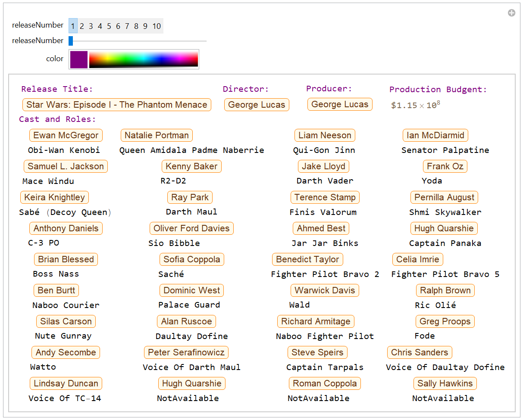Click the Chris Sanders button

click(420, 352)
